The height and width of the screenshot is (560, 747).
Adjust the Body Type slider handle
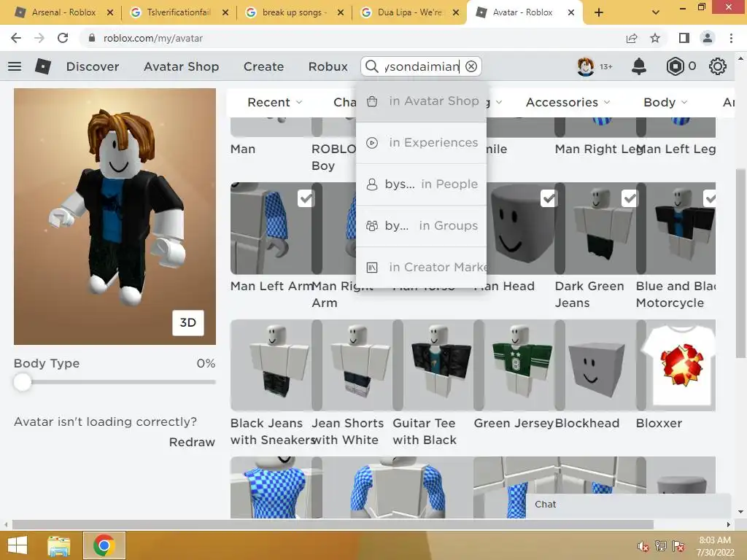coord(23,382)
